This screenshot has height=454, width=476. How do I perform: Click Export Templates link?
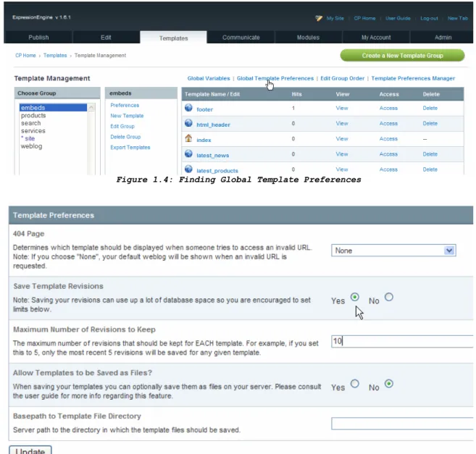click(130, 147)
